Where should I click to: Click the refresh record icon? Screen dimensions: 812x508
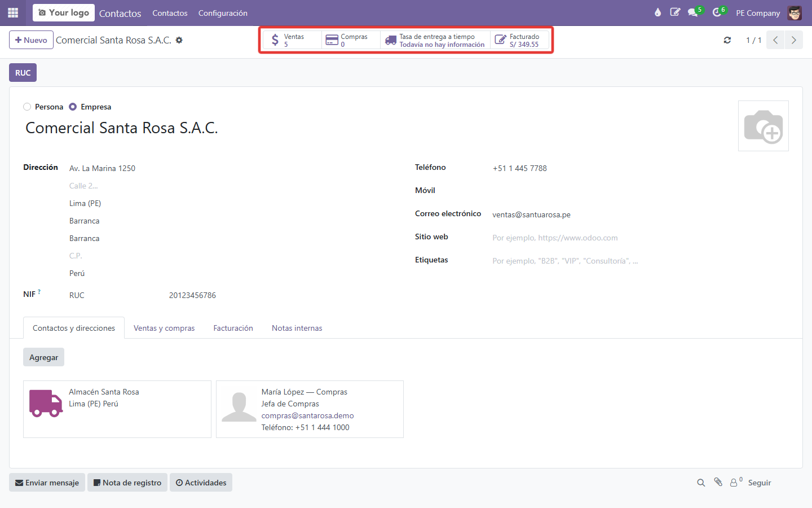click(x=727, y=40)
